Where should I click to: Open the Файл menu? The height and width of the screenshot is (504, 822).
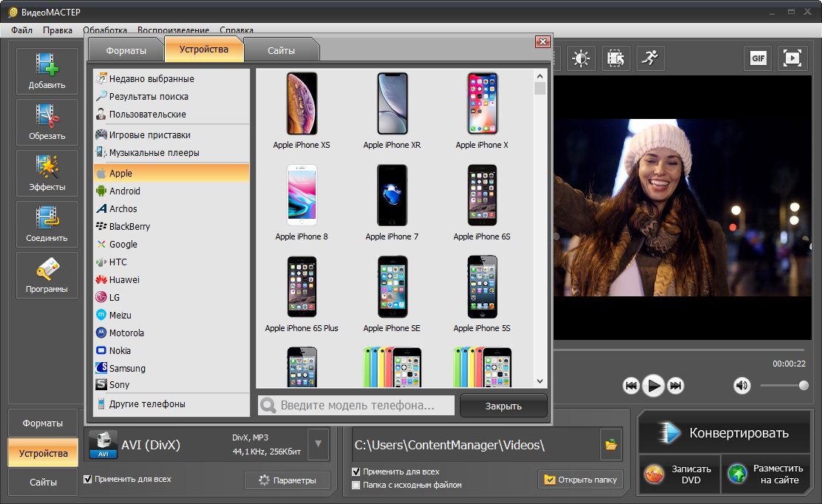(22, 30)
